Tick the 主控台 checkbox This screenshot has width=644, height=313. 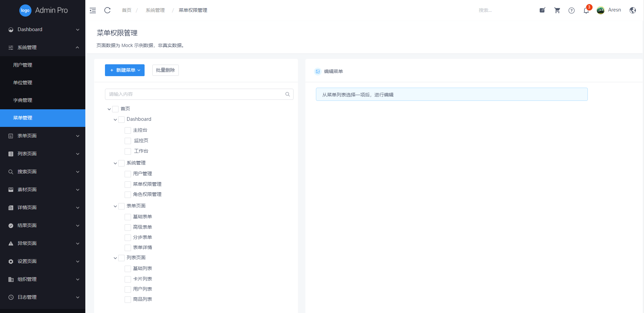coord(128,130)
